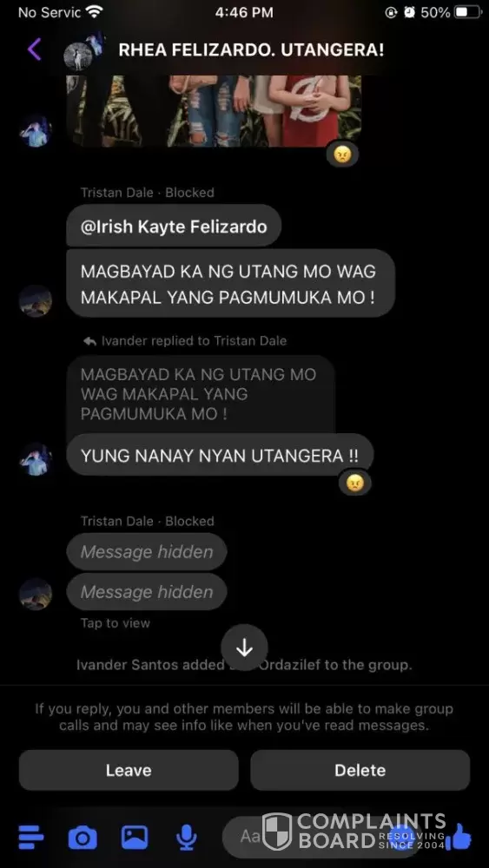Tap the @Irish Kayte Felizardo mention
489x868 pixels.
[x=174, y=227]
